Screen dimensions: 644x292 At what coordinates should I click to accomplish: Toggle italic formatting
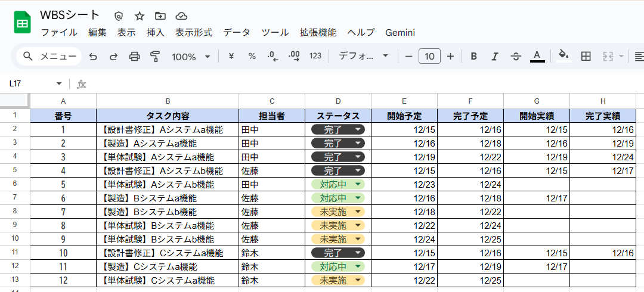click(494, 57)
